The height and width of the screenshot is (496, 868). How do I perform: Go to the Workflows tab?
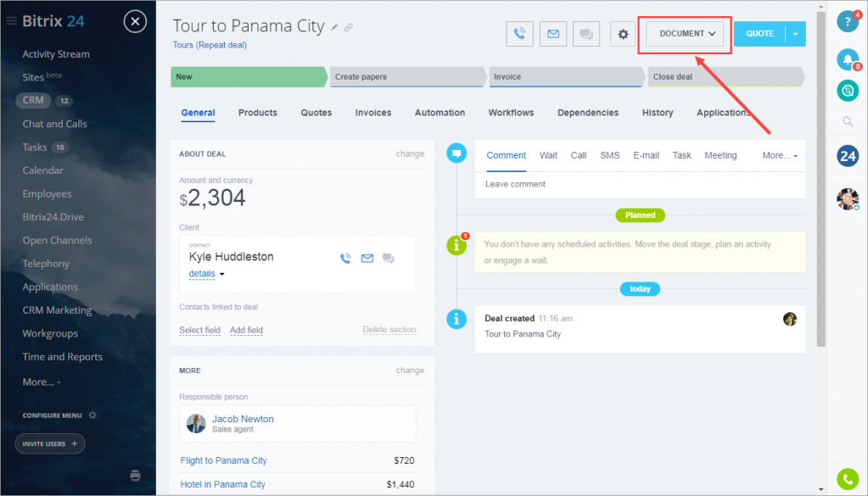[x=511, y=113]
